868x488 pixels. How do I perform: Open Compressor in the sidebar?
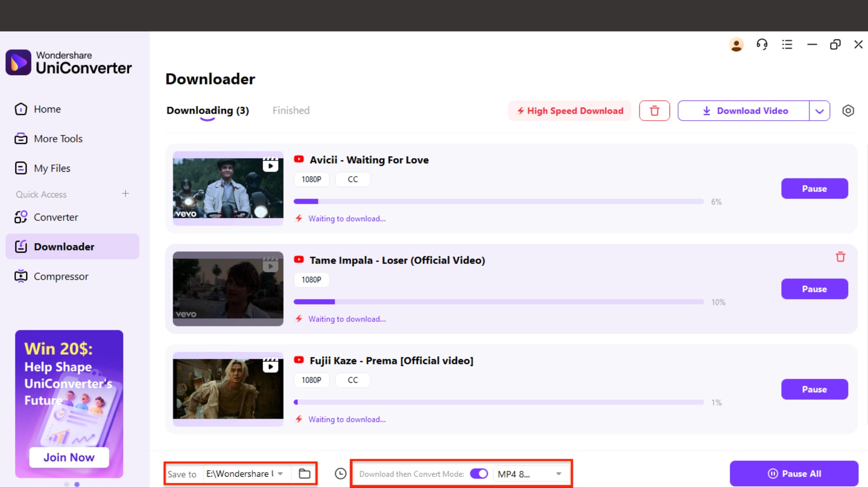tap(61, 277)
